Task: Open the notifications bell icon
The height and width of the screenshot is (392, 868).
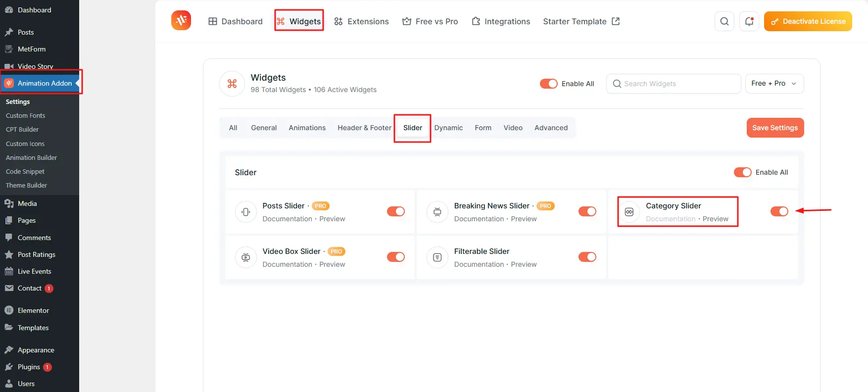Action: [749, 21]
